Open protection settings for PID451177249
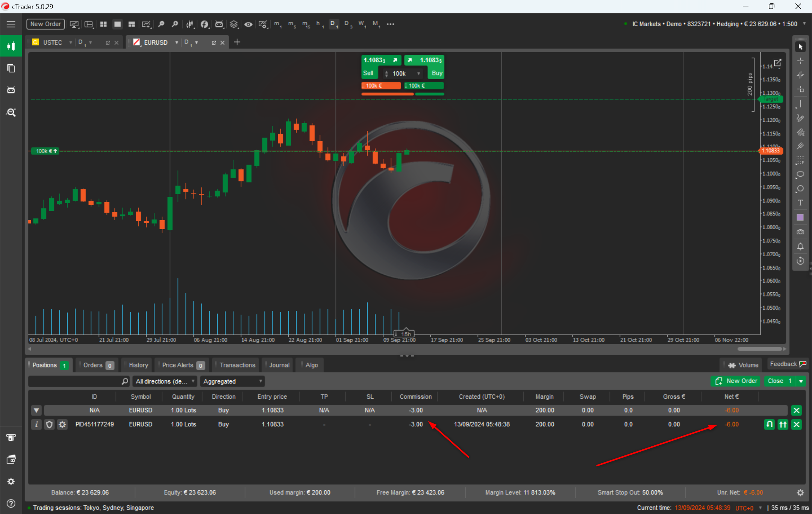Viewport: 812px width, 514px height. click(49, 424)
